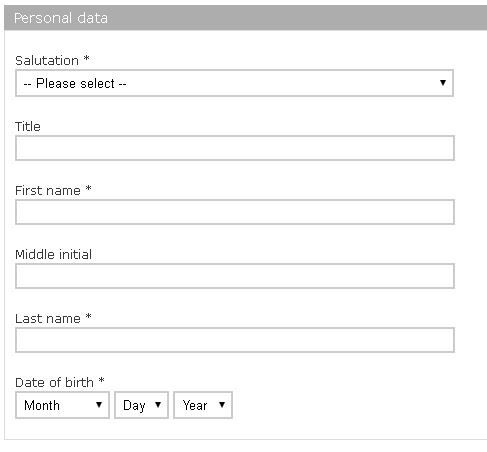This screenshot has height=452, width=487.
Task: Click the required asterisk beside Date of birth
Action: 101,380
